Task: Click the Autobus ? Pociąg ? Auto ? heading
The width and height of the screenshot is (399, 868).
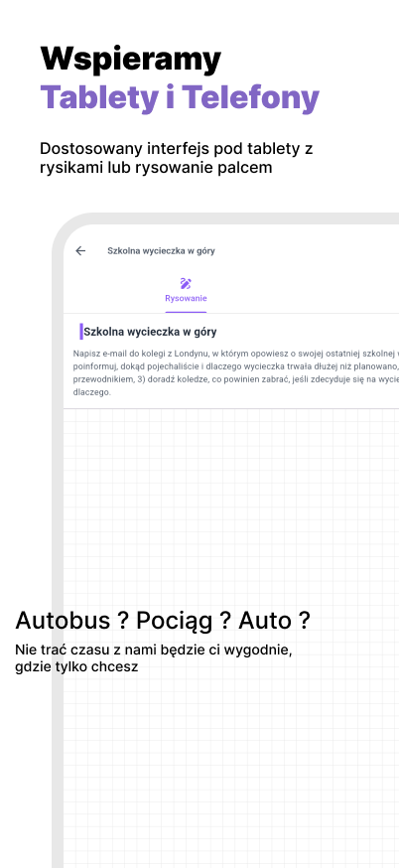Action: pos(163,620)
